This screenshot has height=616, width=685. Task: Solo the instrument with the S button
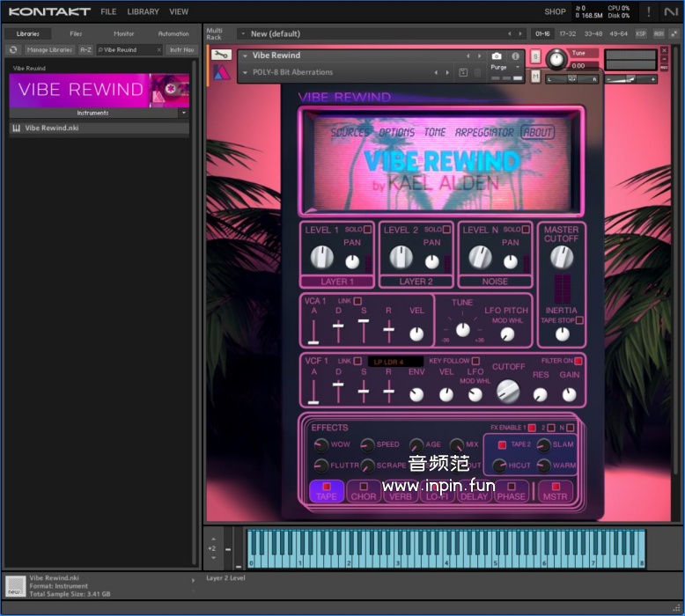tap(536, 56)
